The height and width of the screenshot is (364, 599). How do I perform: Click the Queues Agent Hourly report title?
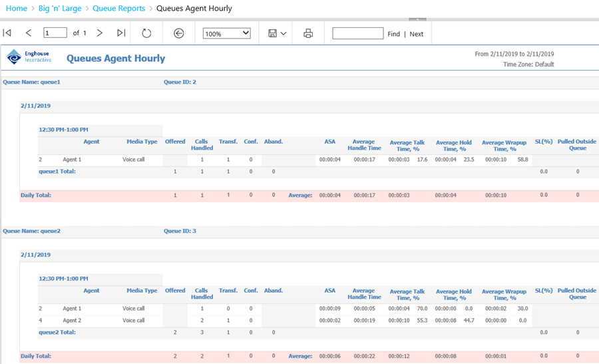click(x=116, y=59)
